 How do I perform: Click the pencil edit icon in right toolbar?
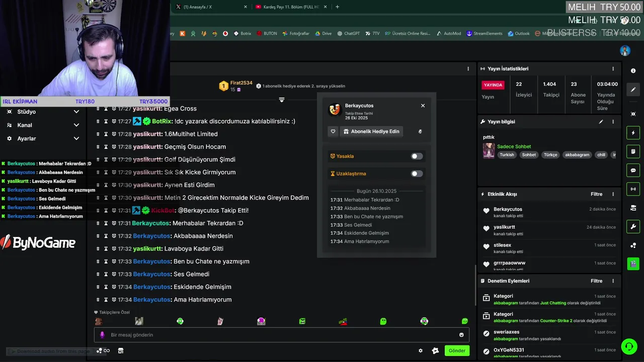633,89
